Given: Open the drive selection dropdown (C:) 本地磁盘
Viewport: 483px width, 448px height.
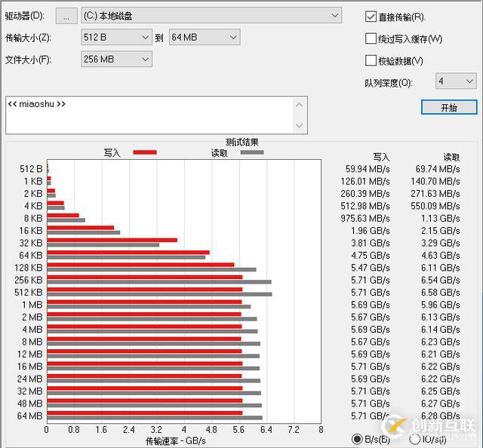Looking at the screenshot, I should coord(211,15).
